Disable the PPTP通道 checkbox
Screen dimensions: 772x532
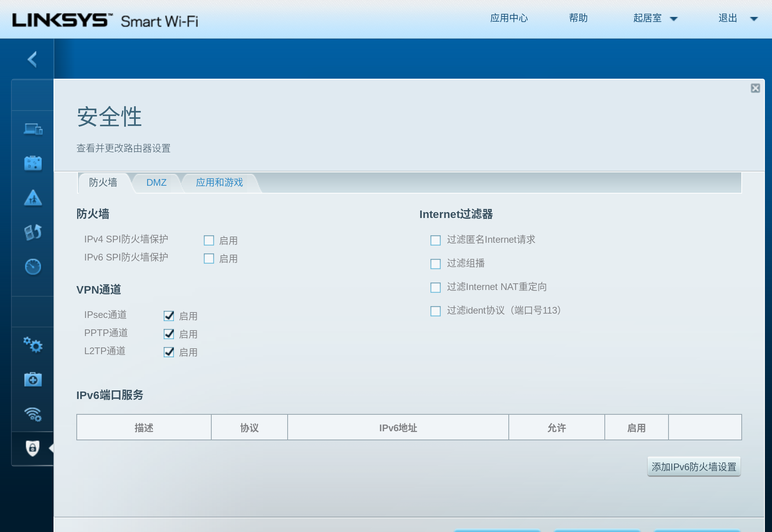pos(169,334)
